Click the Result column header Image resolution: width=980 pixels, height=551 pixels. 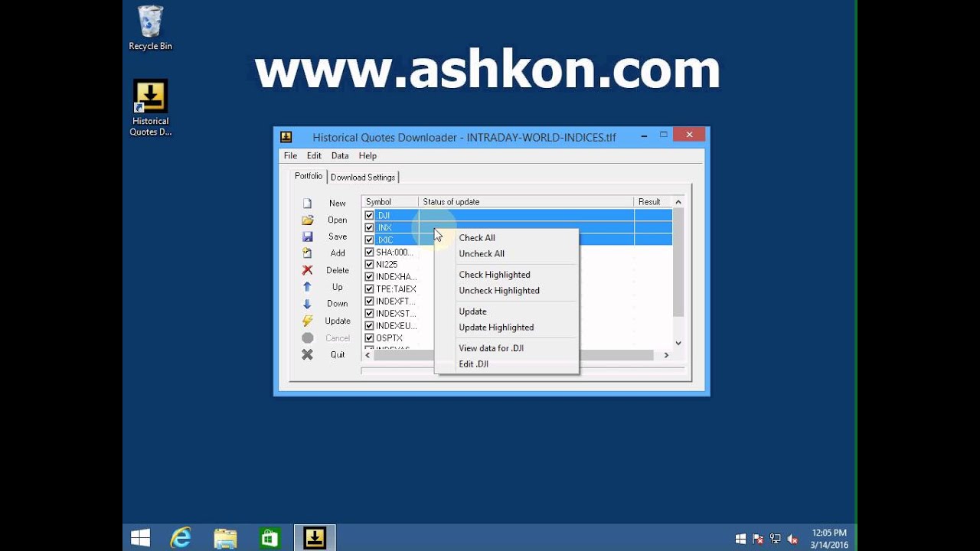pos(653,202)
